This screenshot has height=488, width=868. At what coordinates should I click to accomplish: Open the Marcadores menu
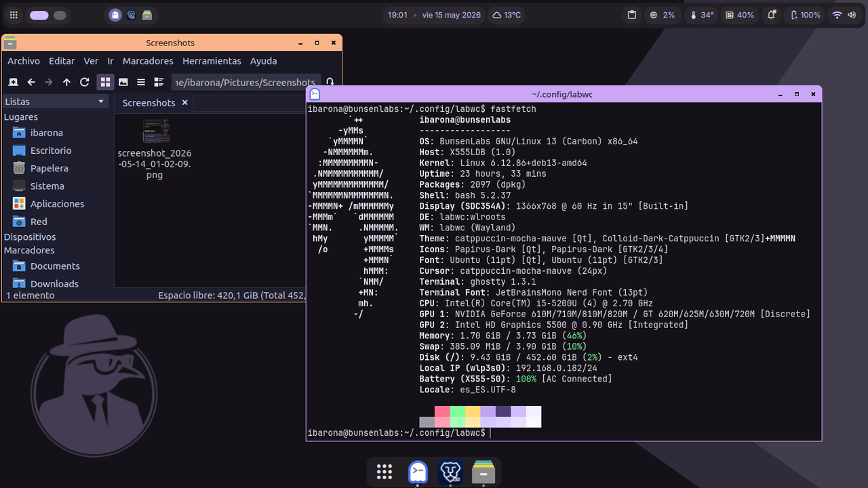point(148,61)
